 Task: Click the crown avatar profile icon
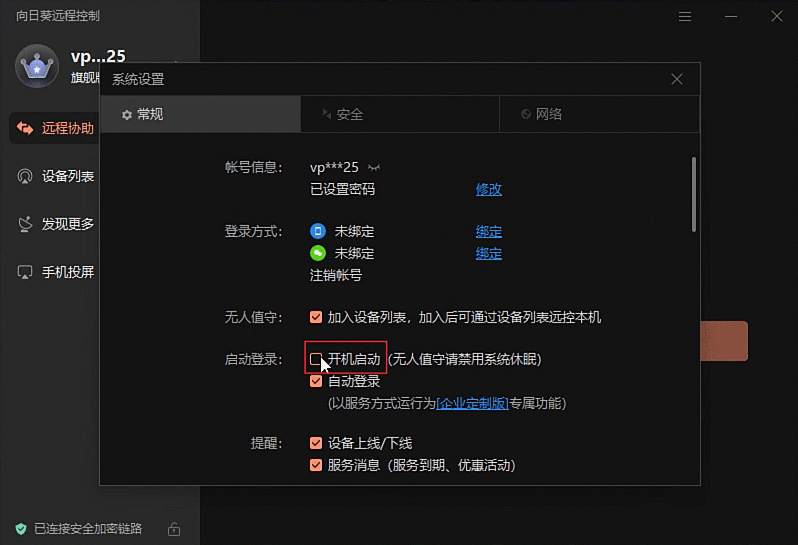point(38,67)
